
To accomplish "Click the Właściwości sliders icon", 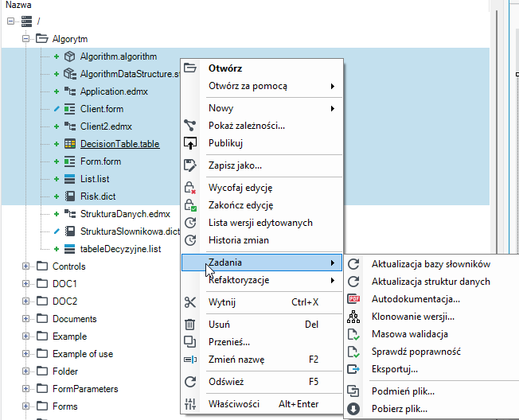I will pyautogui.click(x=190, y=404).
